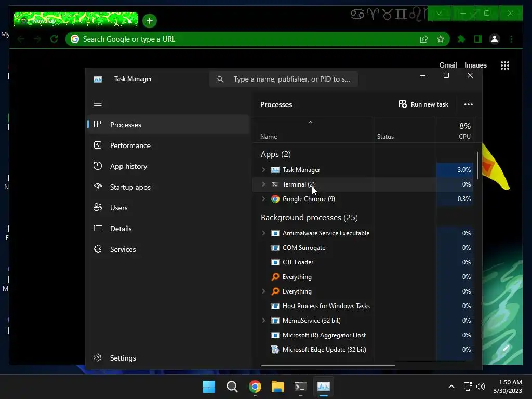Viewport: 532px width, 399px height.
Task: Open Windows Start menu
Action: (x=209, y=387)
